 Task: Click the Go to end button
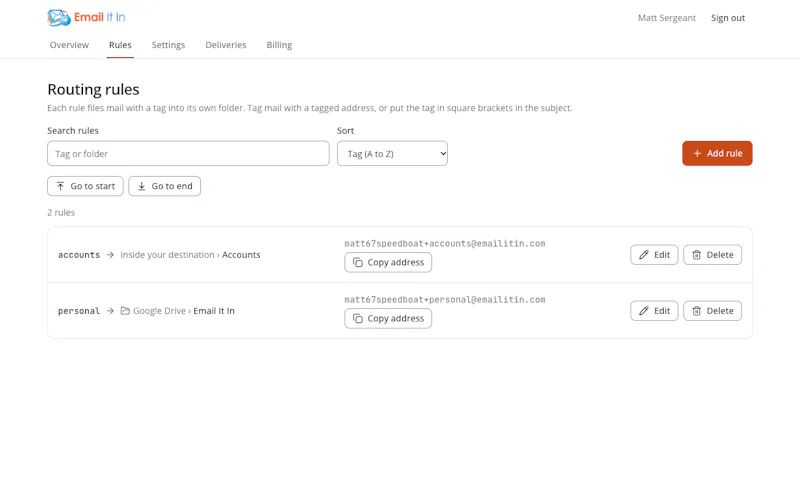point(164,186)
